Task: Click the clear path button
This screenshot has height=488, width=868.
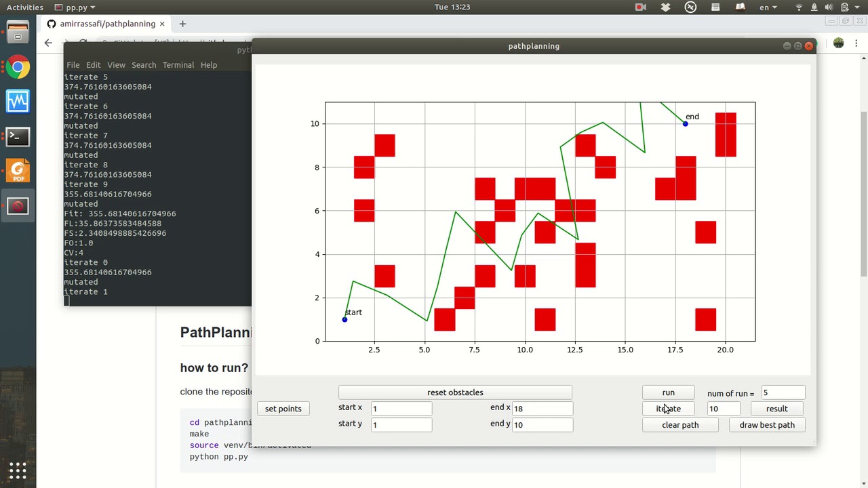Action: pos(680,425)
